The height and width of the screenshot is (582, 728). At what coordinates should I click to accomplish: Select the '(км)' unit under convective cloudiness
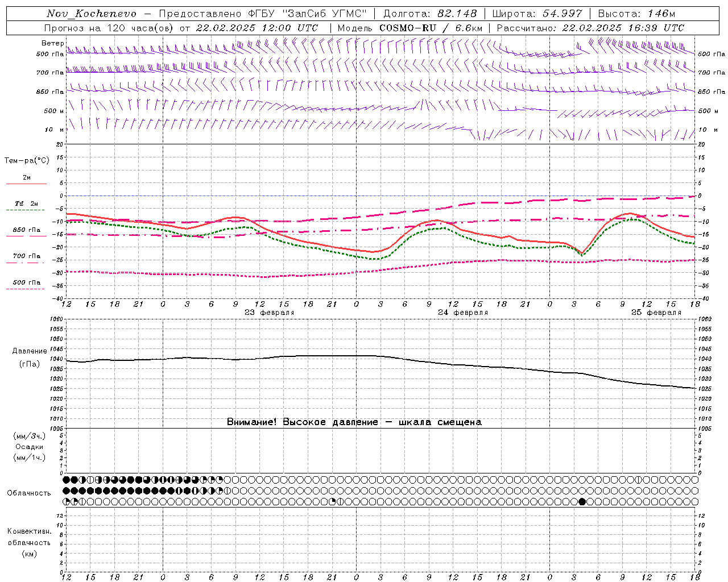[x=29, y=554]
